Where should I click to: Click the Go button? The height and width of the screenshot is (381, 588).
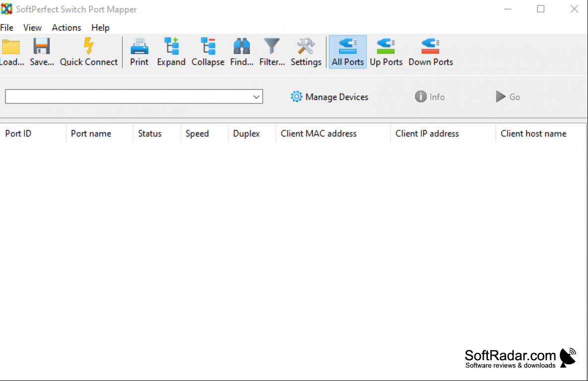pos(508,97)
